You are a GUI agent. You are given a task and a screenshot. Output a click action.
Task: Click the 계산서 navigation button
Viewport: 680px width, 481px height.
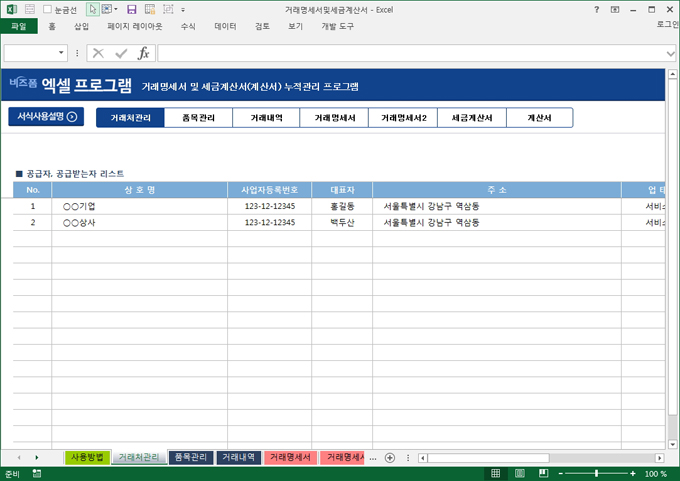[x=539, y=118]
